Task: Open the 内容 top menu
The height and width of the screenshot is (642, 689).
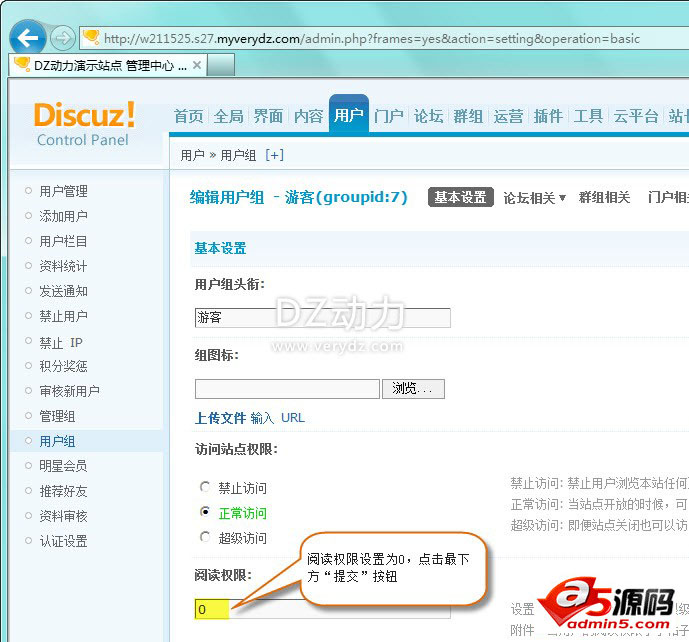Action: [308, 116]
